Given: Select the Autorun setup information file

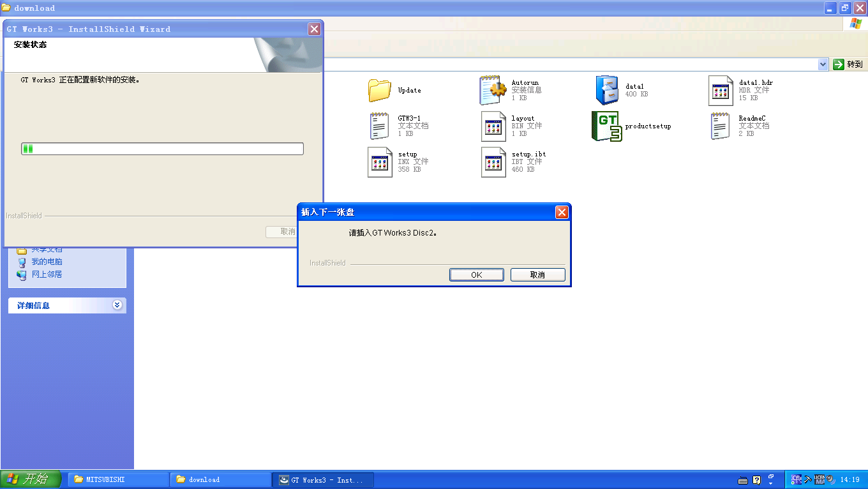Looking at the screenshot, I should click(493, 91).
